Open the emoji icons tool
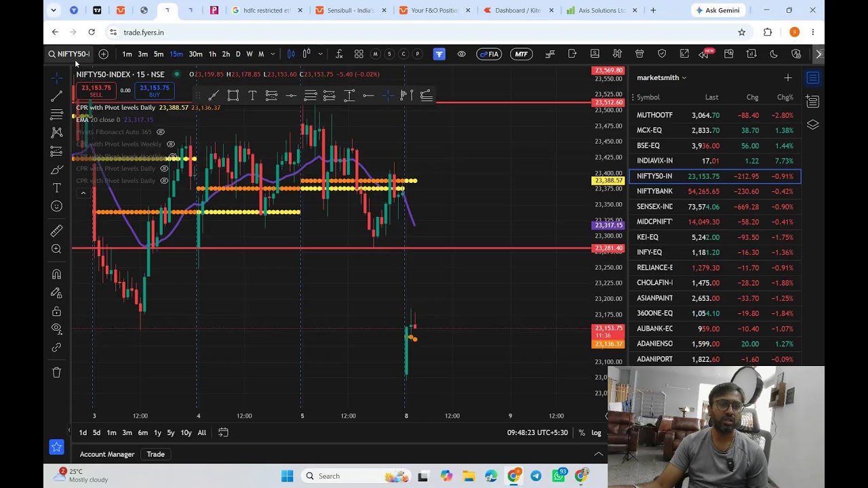Screen dimensions: 868x488 [x=57, y=206]
